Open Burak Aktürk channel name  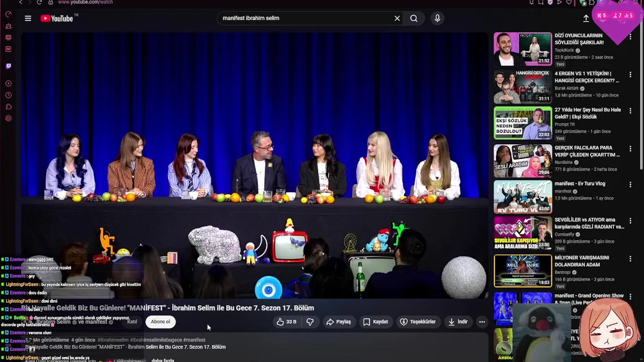(x=567, y=88)
